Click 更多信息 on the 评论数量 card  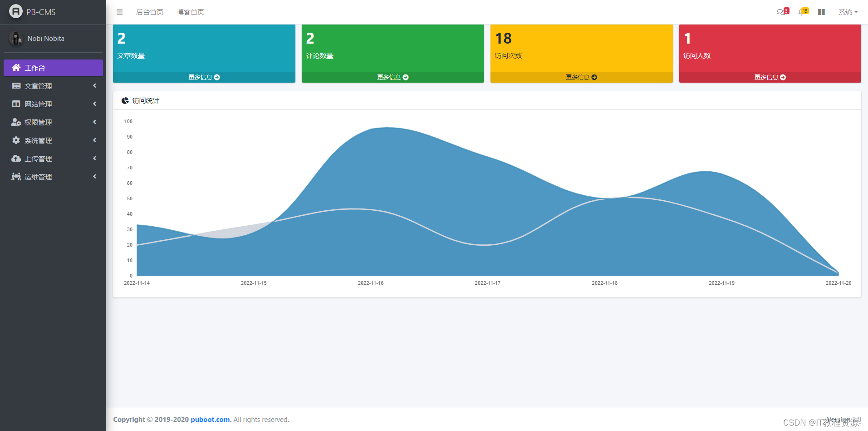coord(393,77)
